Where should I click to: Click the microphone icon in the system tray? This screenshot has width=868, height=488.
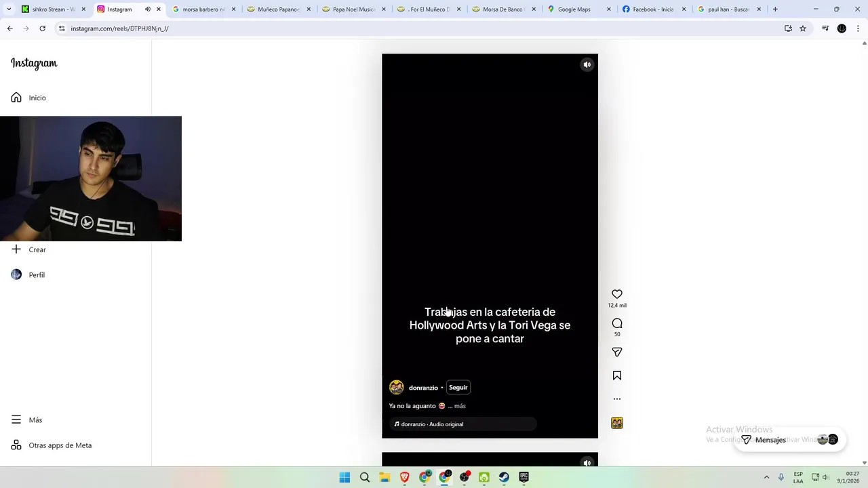click(781, 477)
